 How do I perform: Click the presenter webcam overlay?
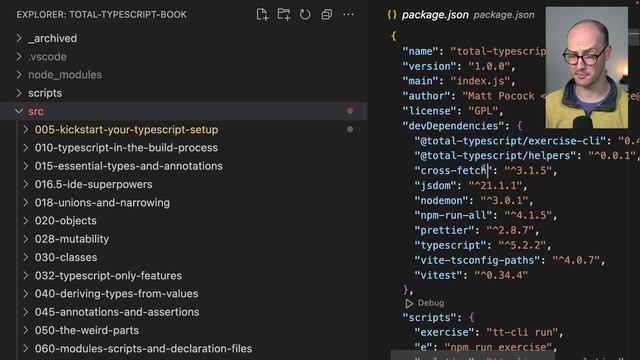pyautogui.click(x=587, y=67)
